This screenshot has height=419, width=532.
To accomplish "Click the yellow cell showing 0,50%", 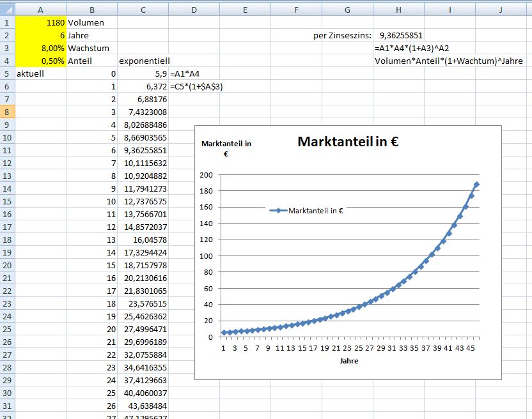I will click(x=40, y=61).
